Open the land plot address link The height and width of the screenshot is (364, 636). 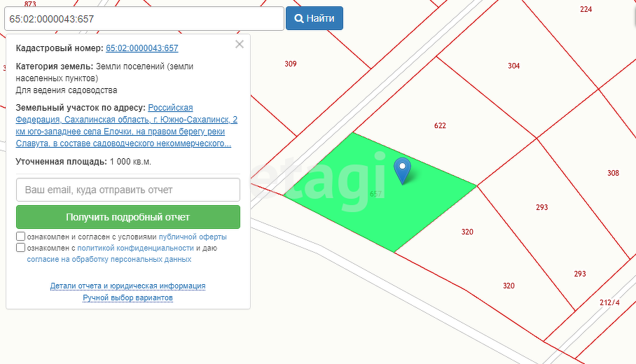pyautogui.click(x=126, y=125)
